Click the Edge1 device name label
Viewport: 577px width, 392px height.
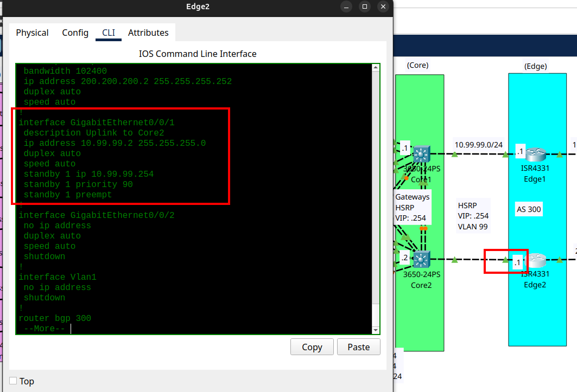535,179
